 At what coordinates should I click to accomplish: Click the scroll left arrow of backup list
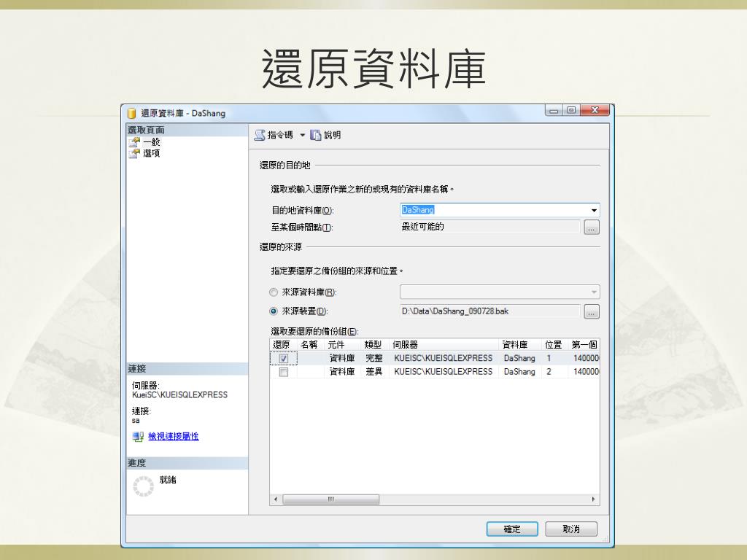point(276,499)
